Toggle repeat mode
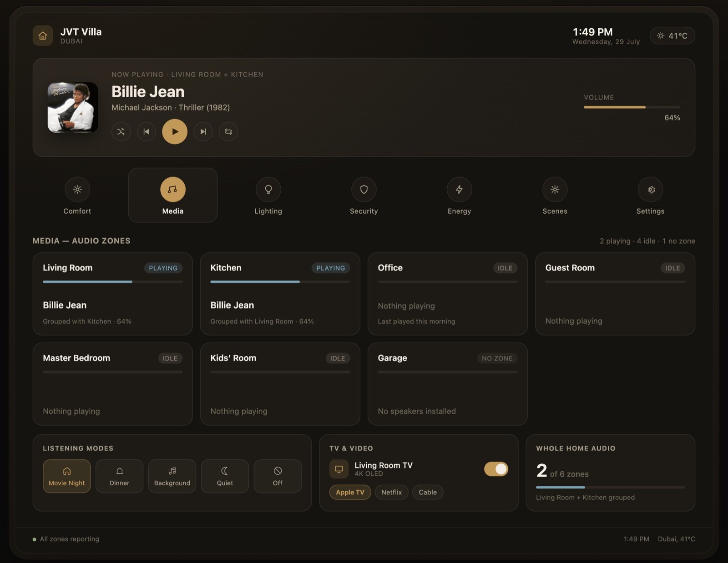The height and width of the screenshot is (563, 728). (x=228, y=131)
